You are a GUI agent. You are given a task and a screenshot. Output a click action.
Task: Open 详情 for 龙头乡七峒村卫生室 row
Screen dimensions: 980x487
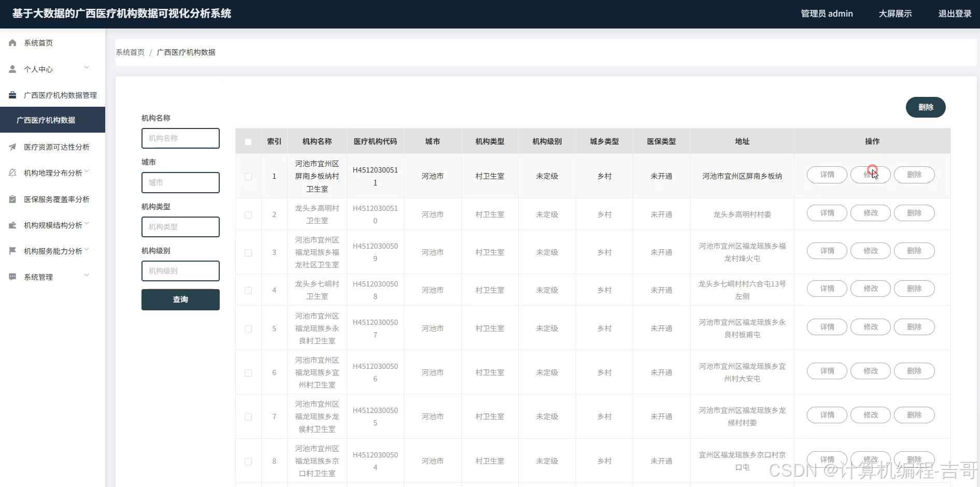pyautogui.click(x=827, y=289)
